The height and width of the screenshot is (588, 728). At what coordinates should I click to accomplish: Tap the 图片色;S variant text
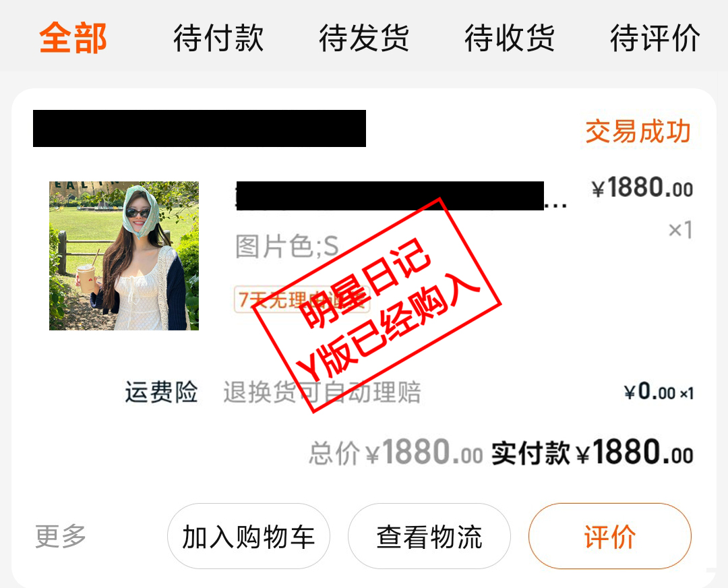point(287,246)
